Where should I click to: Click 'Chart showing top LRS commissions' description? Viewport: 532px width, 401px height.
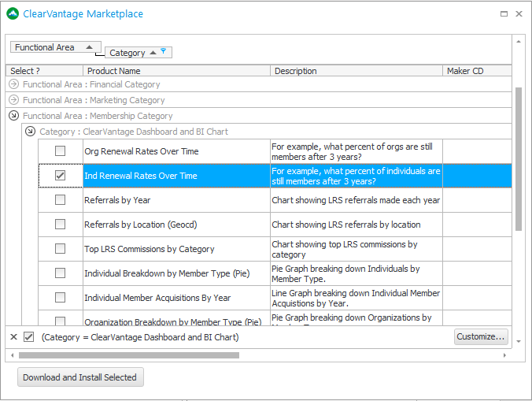point(345,249)
